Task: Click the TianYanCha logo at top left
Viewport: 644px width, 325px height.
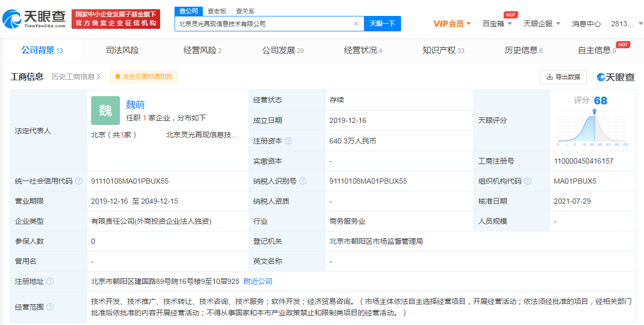Action: (x=34, y=19)
